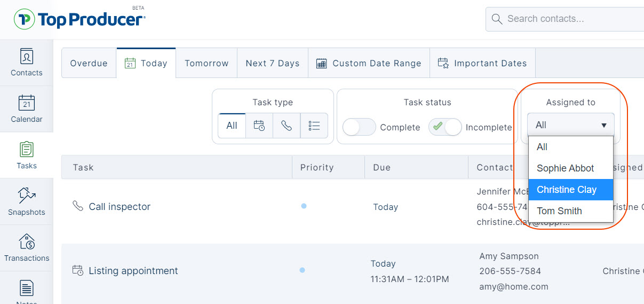Viewport: 644px width, 304px height.
Task: Collapse the Assigned to dropdown
Action: click(570, 124)
